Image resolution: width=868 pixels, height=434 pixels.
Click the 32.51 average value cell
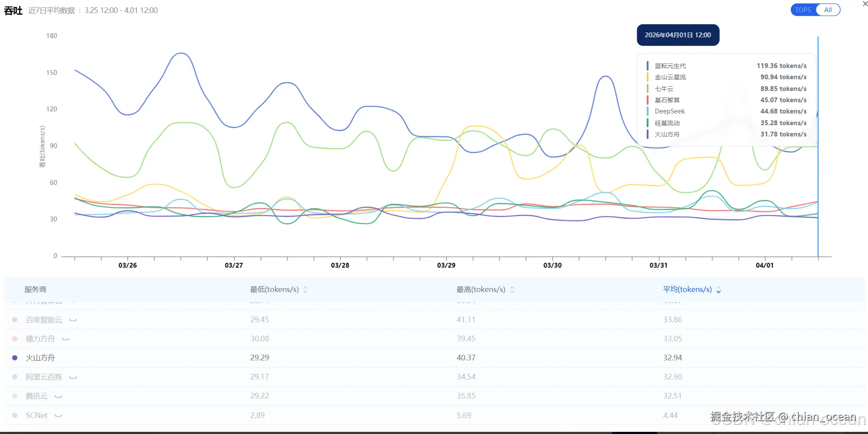673,396
